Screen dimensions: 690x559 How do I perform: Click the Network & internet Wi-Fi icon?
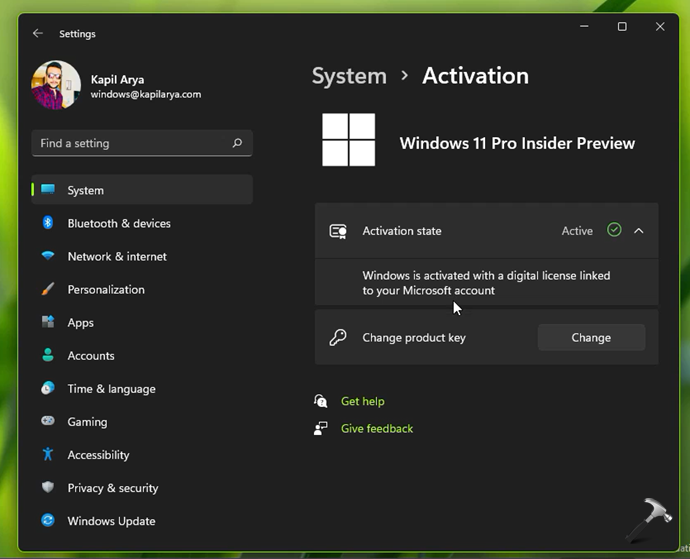tap(48, 256)
